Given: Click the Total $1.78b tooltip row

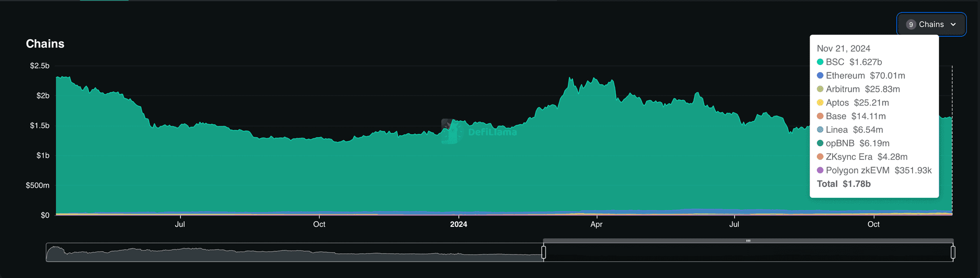Looking at the screenshot, I should point(843,184).
